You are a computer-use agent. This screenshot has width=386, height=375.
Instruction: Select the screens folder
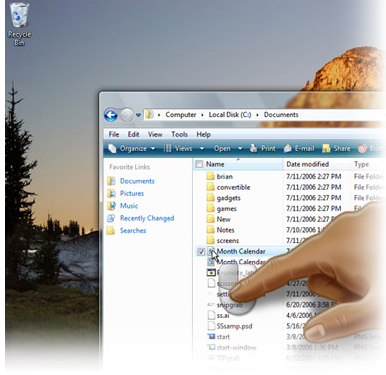[228, 240]
